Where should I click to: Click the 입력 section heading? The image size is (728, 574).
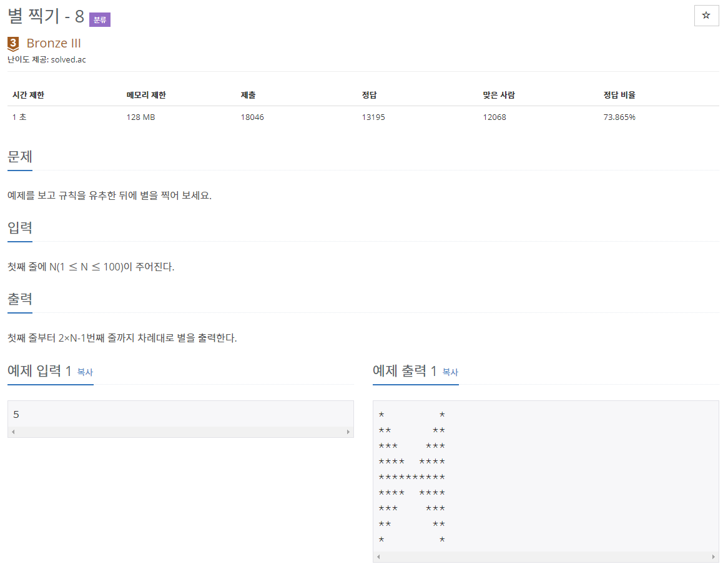(x=20, y=228)
